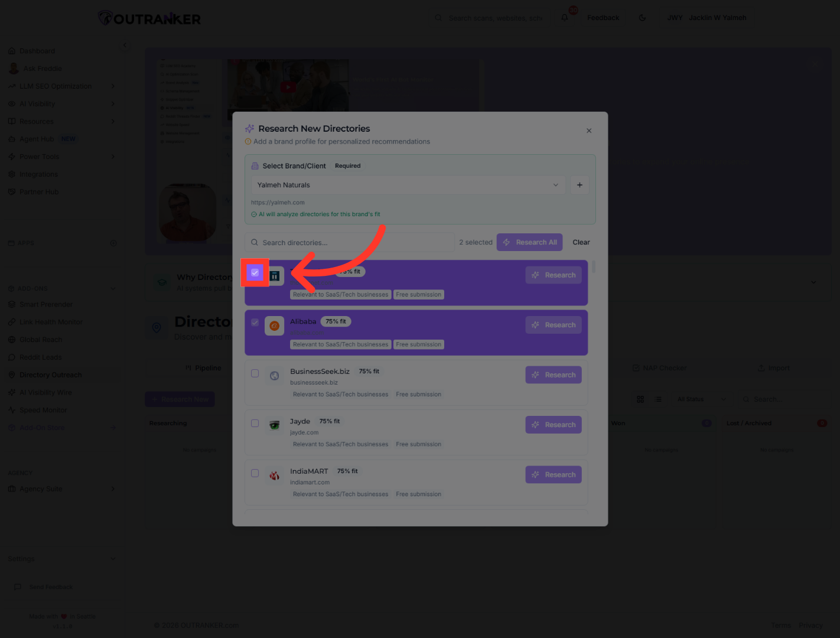This screenshot has height=638, width=840.
Task: Click the Jayde directory logo icon
Action: click(274, 425)
